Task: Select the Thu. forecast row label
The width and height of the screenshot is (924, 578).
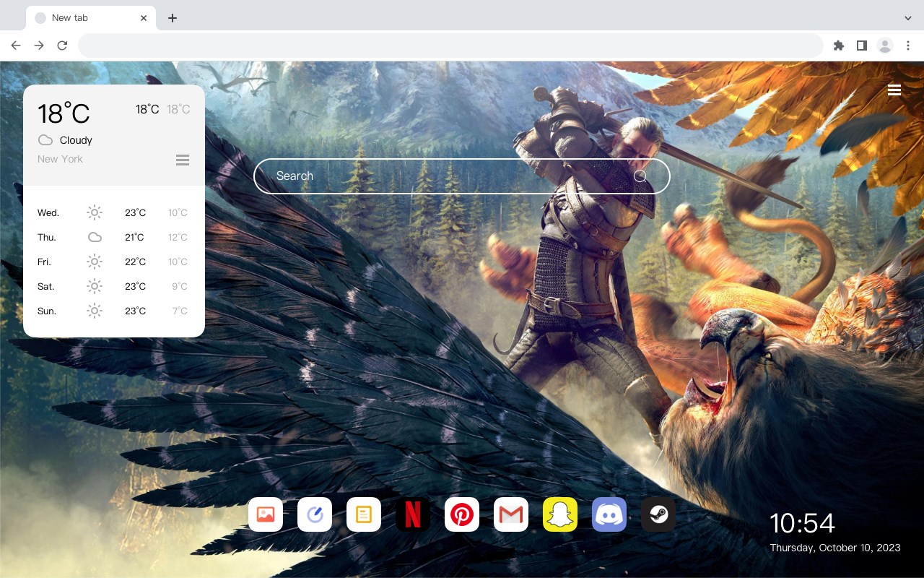Action: point(47,237)
